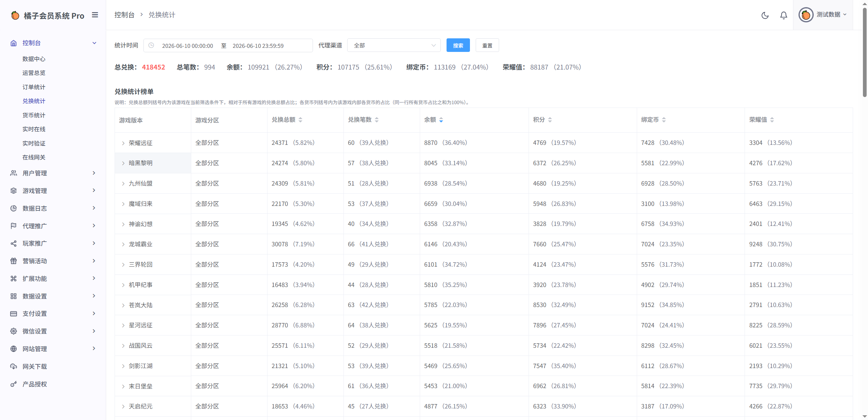This screenshot has height=420, width=868.
Task: Click the end date 2026-06-10 23:59:59
Action: (258, 46)
